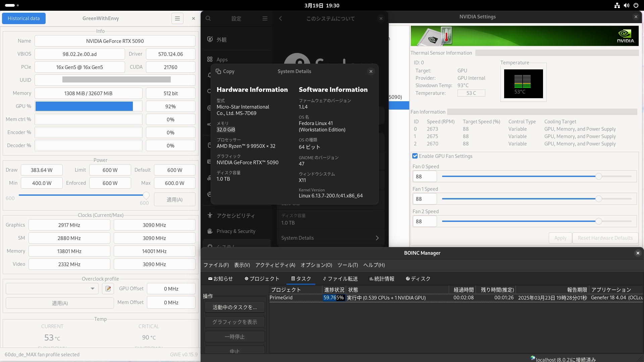Click the edit overclock profile pencil icon
The image size is (644, 362).
(108, 289)
